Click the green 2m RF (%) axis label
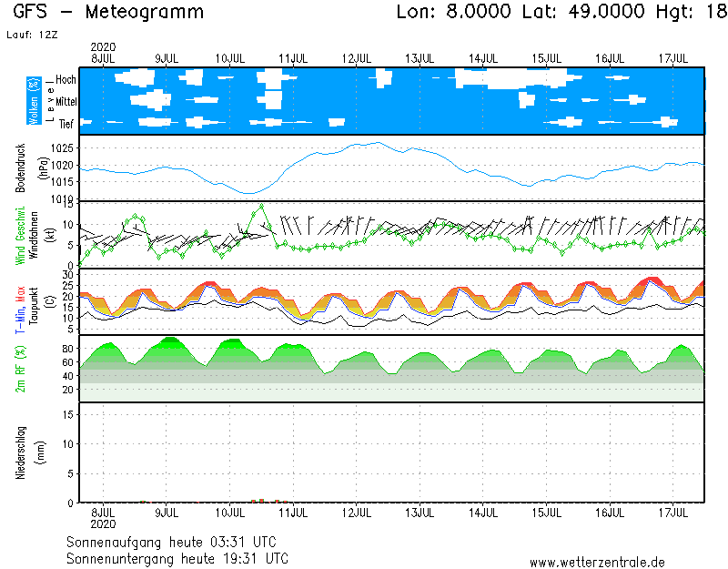Image resolution: width=728 pixels, height=569 pixels. coord(20,369)
